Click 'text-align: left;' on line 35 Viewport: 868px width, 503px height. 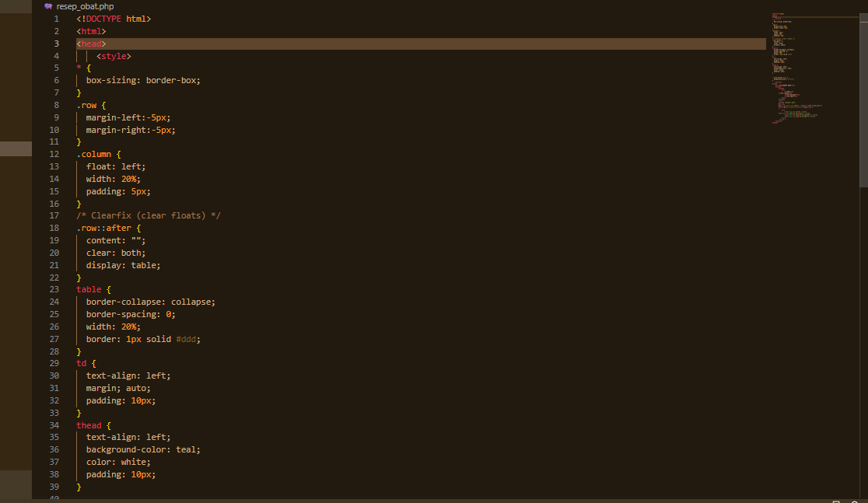(x=128, y=437)
